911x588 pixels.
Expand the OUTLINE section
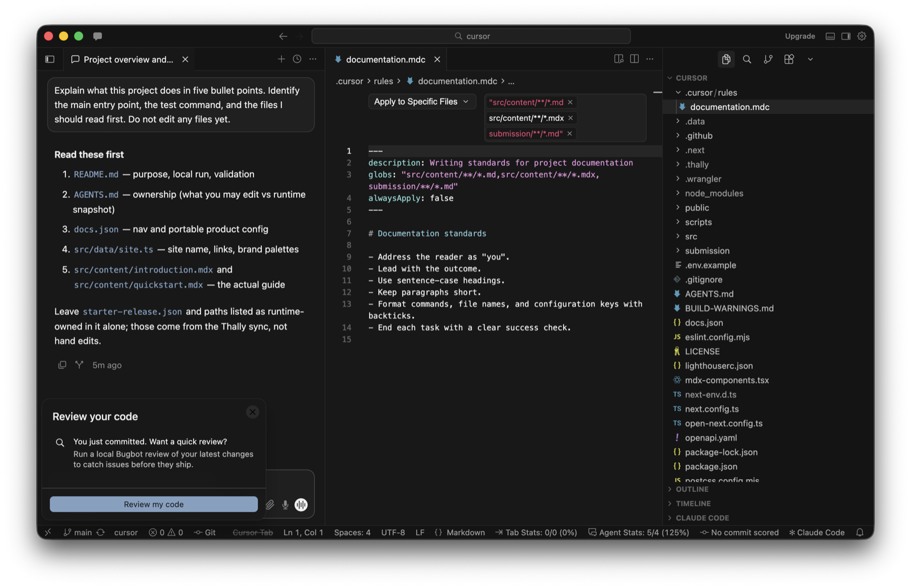click(692, 489)
